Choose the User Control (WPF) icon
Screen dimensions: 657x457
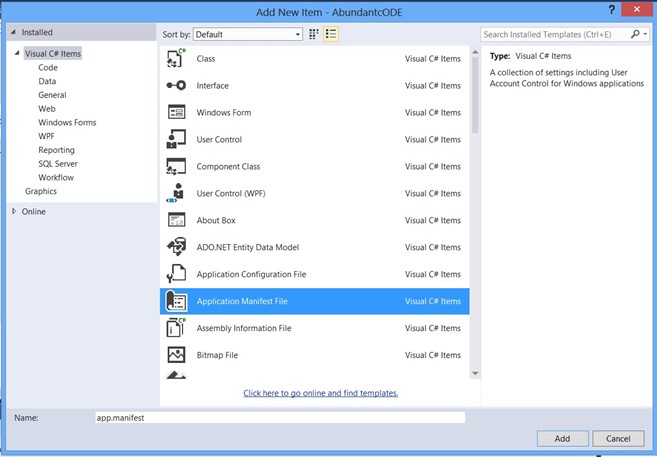tap(176, 193)
